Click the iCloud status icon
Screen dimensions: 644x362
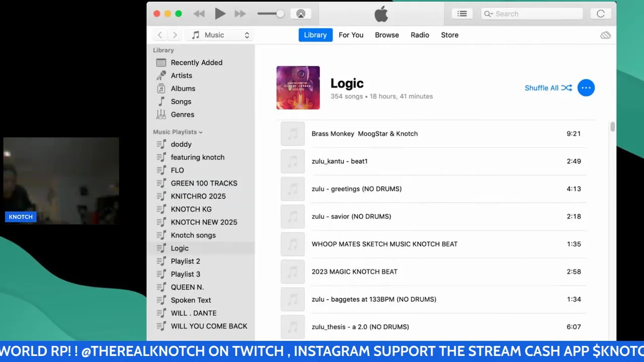point(605,35)
